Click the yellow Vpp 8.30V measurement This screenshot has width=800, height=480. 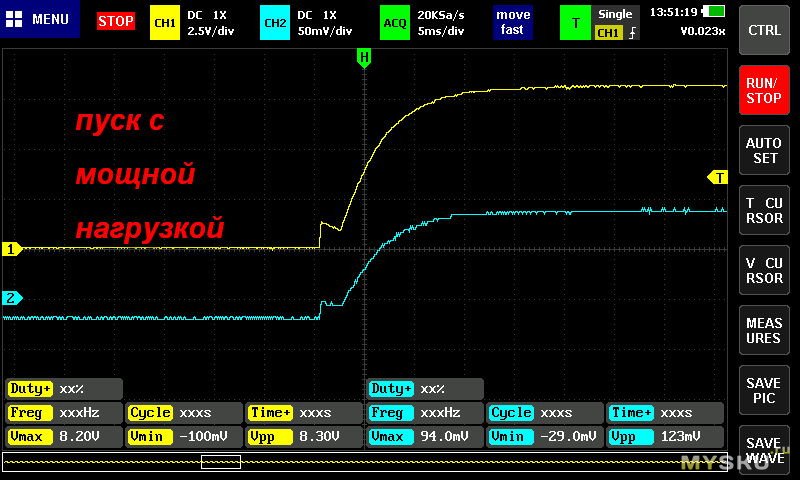tap(304, 437)
